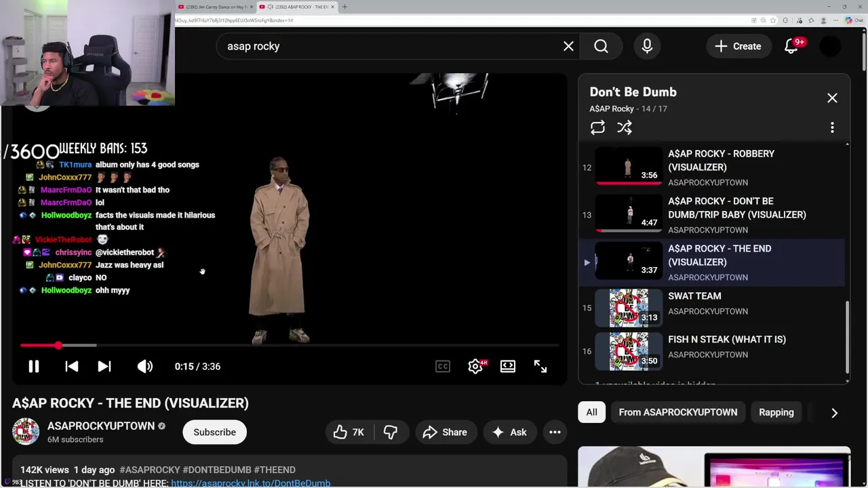
Task: Close the A$AP ROCKY - THE END tab
Action: tap(332, 7)
